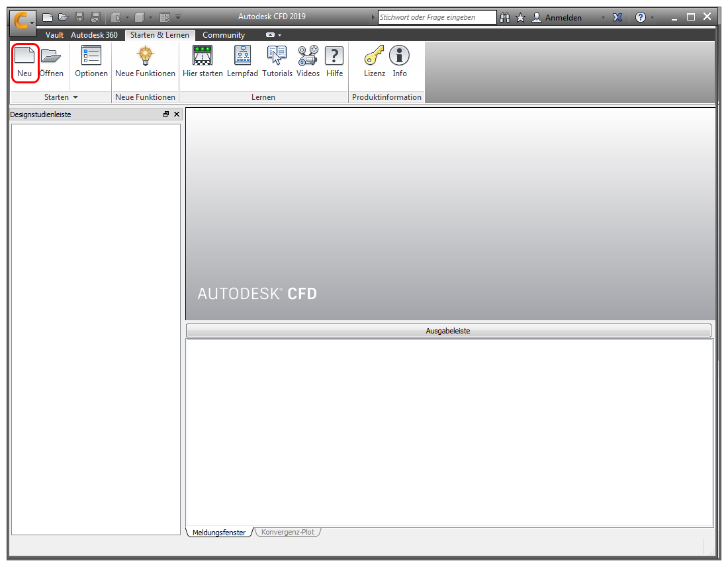
Task: Open the ribbon minimize options dropdown after Community
Action: click(x=280, y=35)
